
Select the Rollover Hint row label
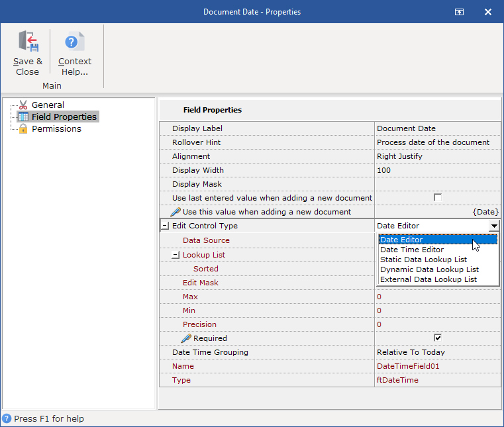pyautogui.click(x=197, y=142)
